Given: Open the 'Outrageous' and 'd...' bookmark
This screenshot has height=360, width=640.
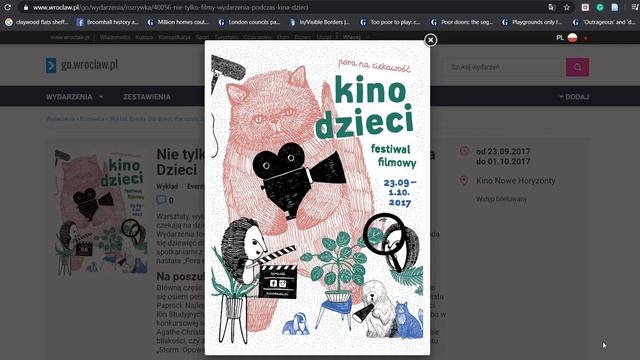Looking at the screenshot, I should (604, 22).
